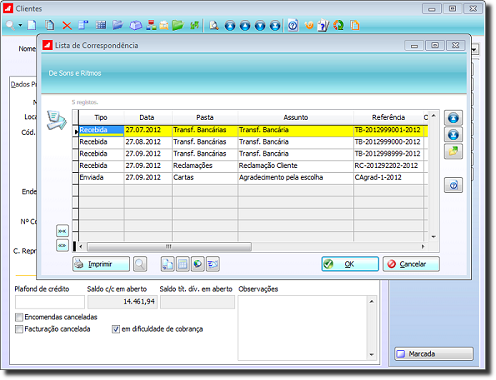Click the help button right of the grid
This screenshot has height=380, width=496.
click(x=453, y=185)
